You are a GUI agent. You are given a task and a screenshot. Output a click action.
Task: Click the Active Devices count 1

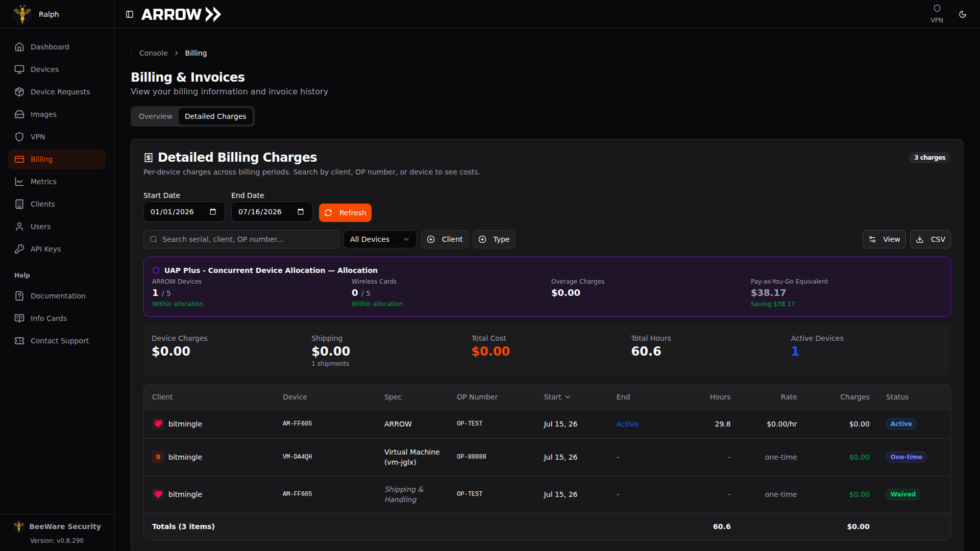pyautogui.click(x=795, y=352)
